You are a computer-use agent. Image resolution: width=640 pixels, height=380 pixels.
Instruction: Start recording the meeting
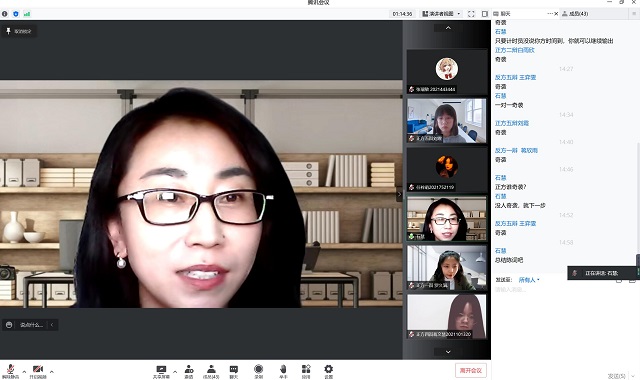[258, 371]
